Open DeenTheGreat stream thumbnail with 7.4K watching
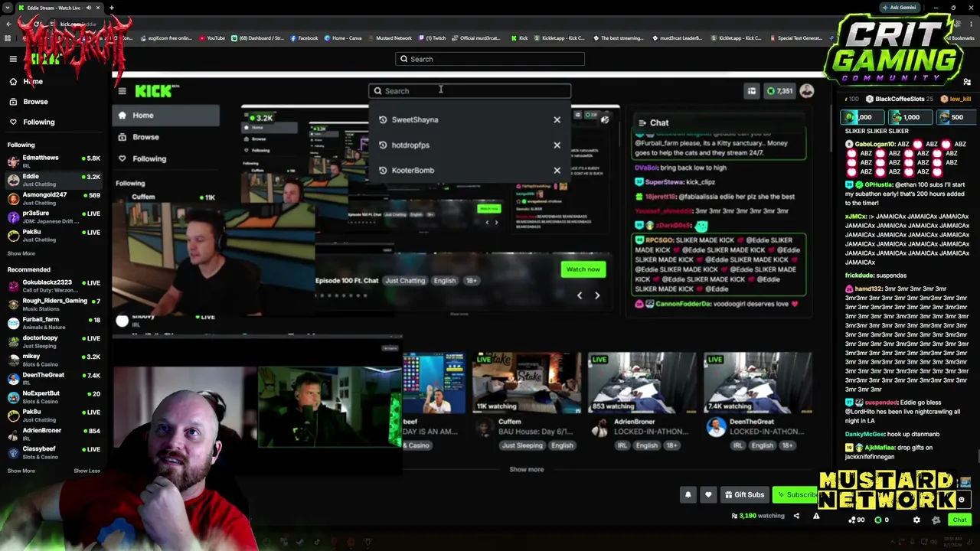This screenshot has height=551, width=980. 758,383
